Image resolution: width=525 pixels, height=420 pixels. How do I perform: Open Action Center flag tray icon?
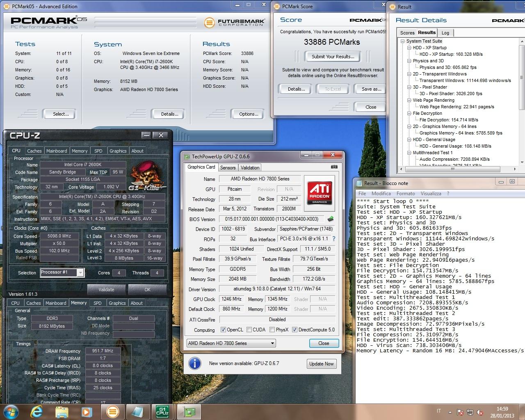[460, 412]
